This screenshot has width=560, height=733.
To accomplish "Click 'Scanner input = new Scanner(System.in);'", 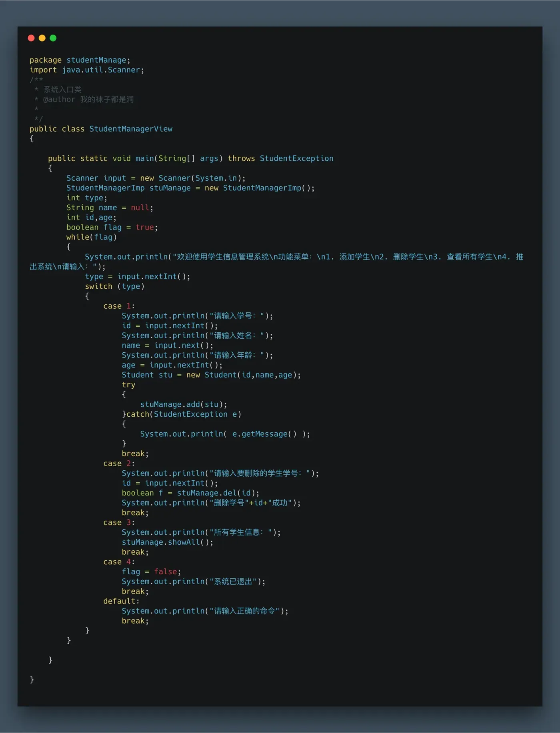I will tap(156, 178).
